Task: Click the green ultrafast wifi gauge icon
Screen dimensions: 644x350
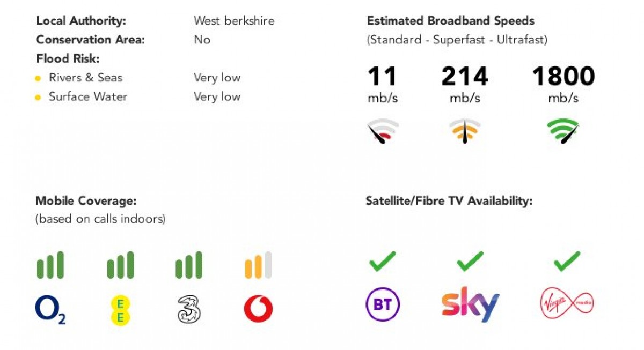Action: point(563,132)
